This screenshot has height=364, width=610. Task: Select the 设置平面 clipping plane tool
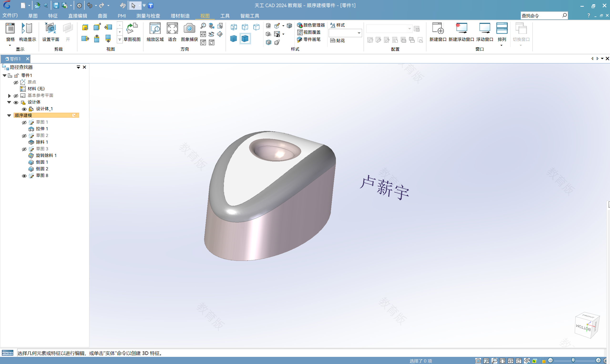click(51, 32)
